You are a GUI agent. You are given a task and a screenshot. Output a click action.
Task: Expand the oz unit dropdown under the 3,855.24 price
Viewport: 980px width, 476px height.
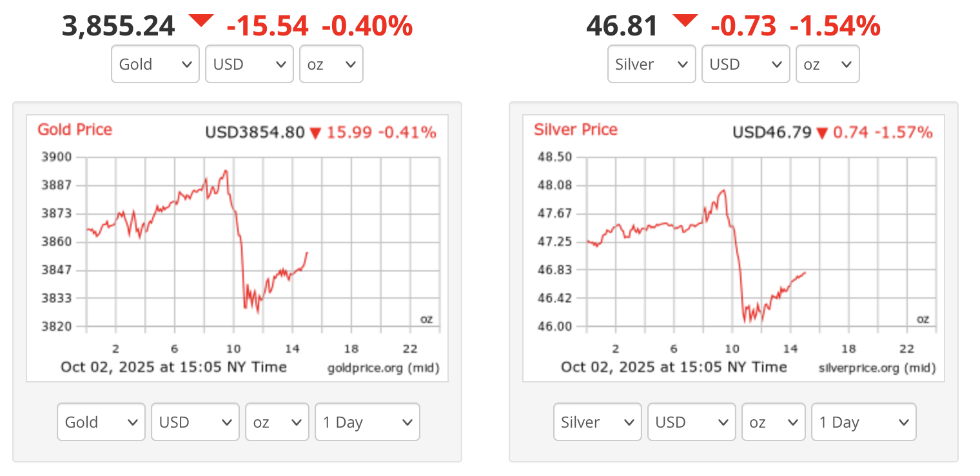pyautogui.click(x=331, y=64)
